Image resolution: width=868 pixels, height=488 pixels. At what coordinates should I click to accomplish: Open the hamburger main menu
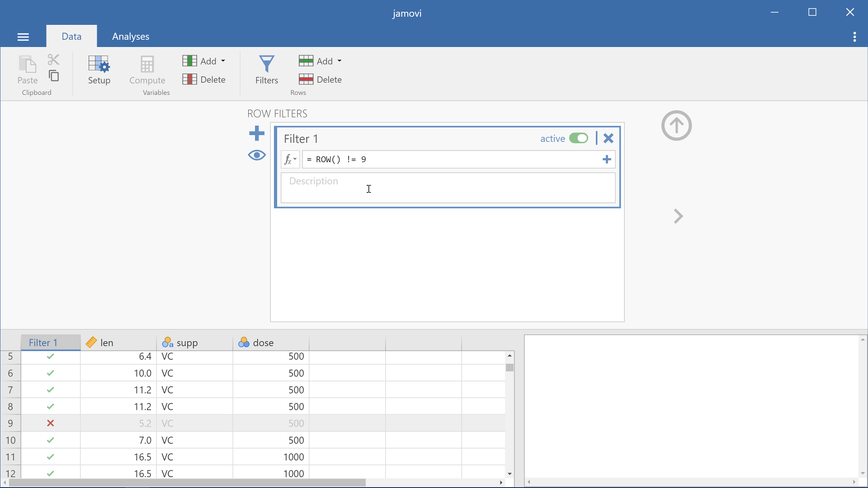tap(23, 37)
